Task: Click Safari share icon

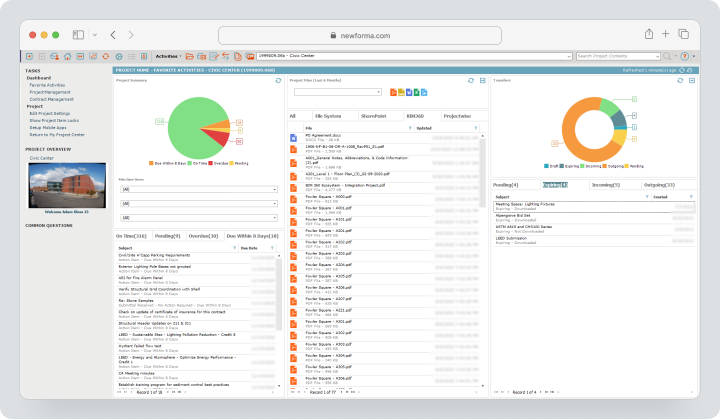Action: tap(649, 34)
